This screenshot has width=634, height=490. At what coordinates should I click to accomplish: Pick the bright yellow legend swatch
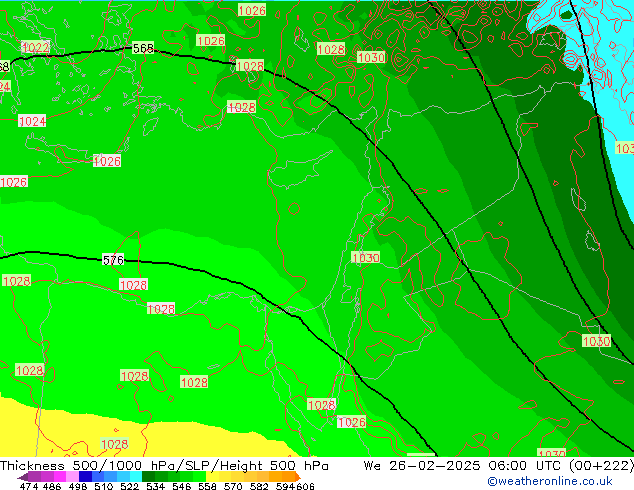click(x=213, y=477)
